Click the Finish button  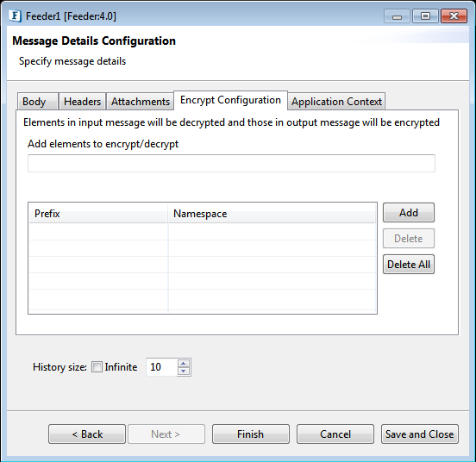(250, 434)
